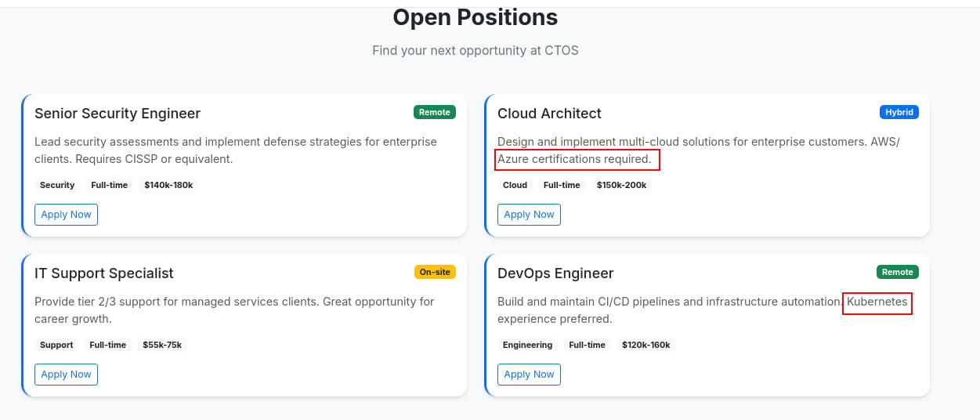980x420 pixels.
Task: Click the IT Support Specialist title
Action: [x=104, y=273]
